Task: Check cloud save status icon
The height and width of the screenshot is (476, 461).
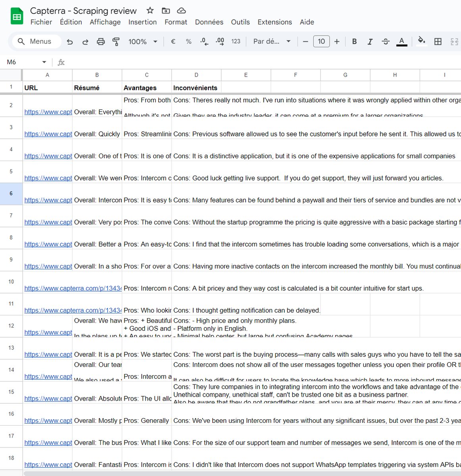Action: (181, 11)
